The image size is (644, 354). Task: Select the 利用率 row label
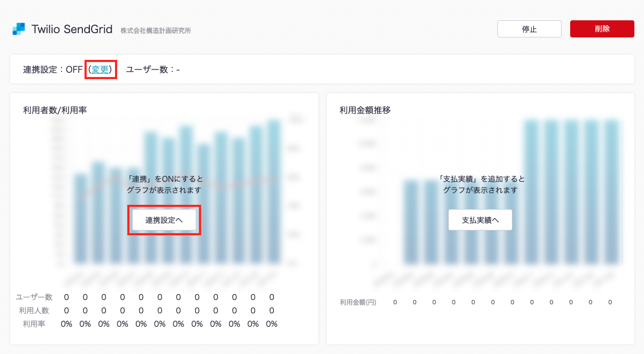point(34,324)
